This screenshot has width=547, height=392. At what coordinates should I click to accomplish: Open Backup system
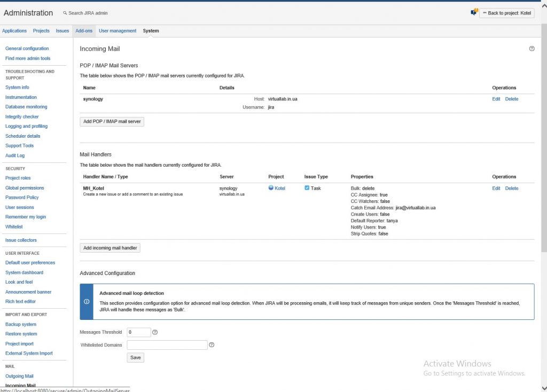[x=21, y=324]
